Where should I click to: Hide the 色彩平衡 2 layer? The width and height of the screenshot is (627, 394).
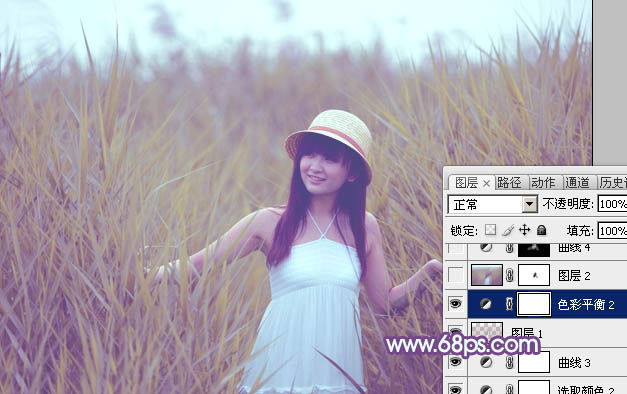click(456, 304)
